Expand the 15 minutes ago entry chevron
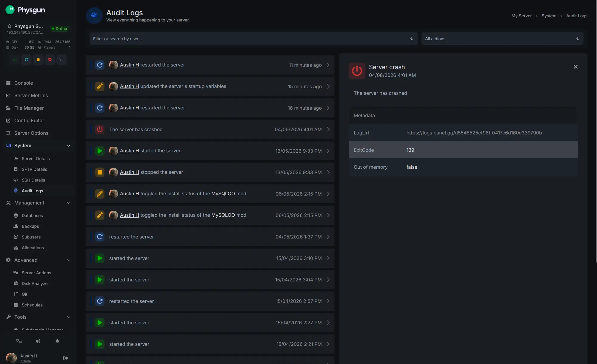The width and height of the screenshot is (597, 364). pos(328,86)
